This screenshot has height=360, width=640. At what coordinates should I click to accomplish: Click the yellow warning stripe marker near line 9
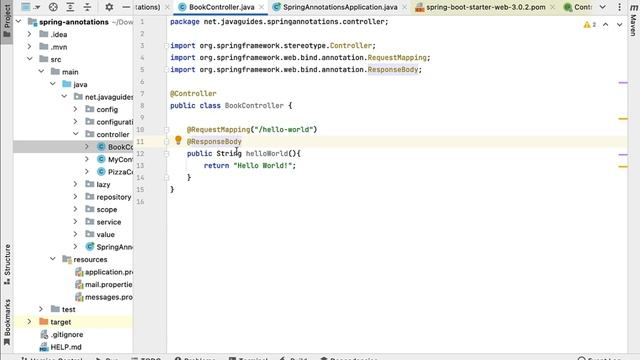(x=623, y=118)
